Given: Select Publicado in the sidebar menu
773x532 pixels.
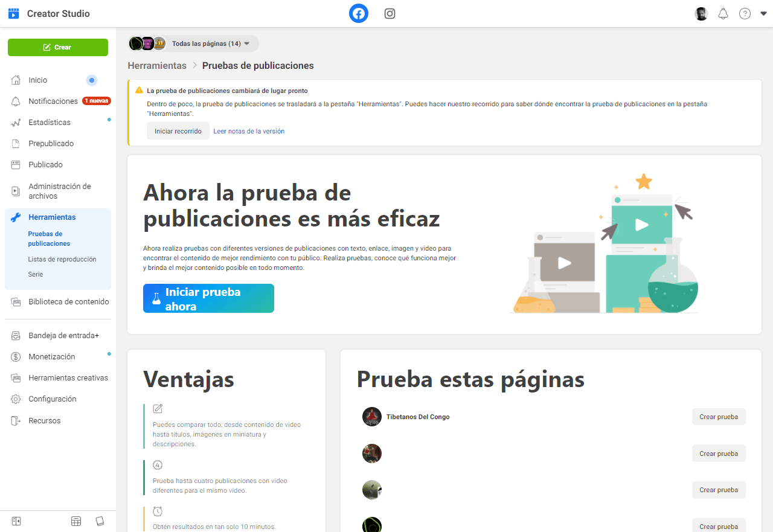Looking at the screenshot, I should coord(45,164).
